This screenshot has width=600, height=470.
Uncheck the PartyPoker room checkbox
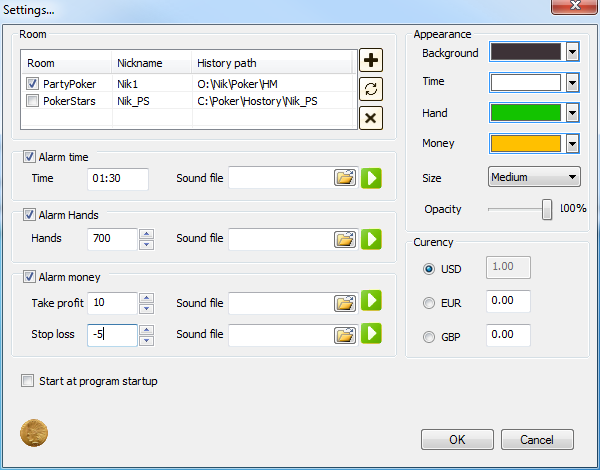[x=33, y=84]
